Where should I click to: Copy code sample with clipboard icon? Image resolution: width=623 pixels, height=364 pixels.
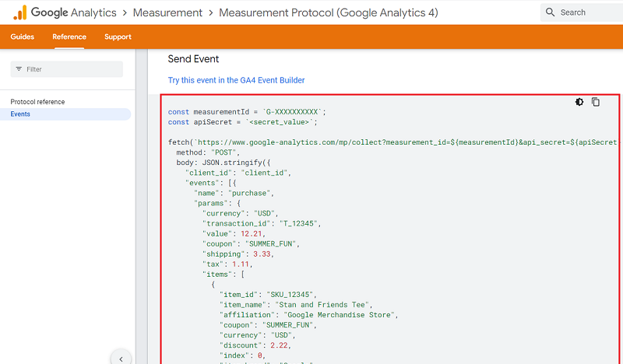596,102
